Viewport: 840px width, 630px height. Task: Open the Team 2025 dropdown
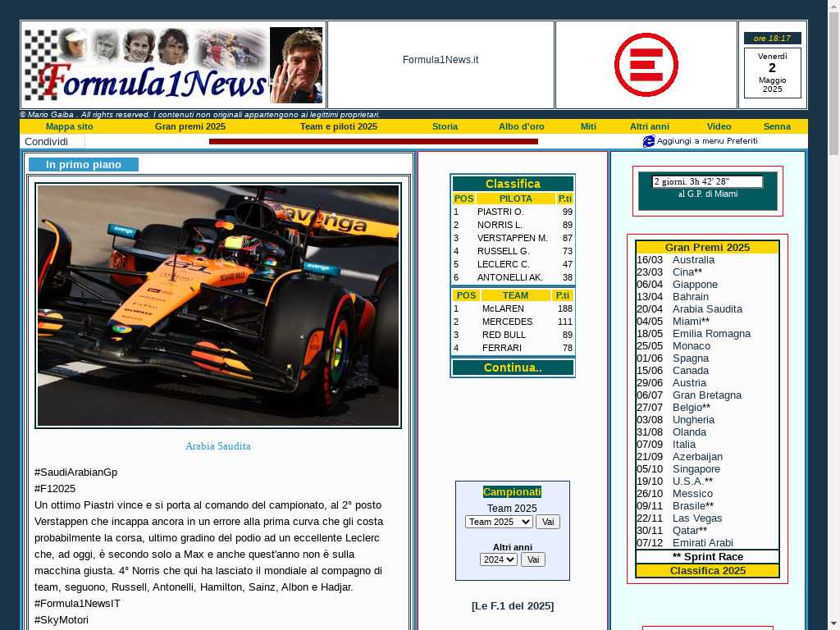498,522
